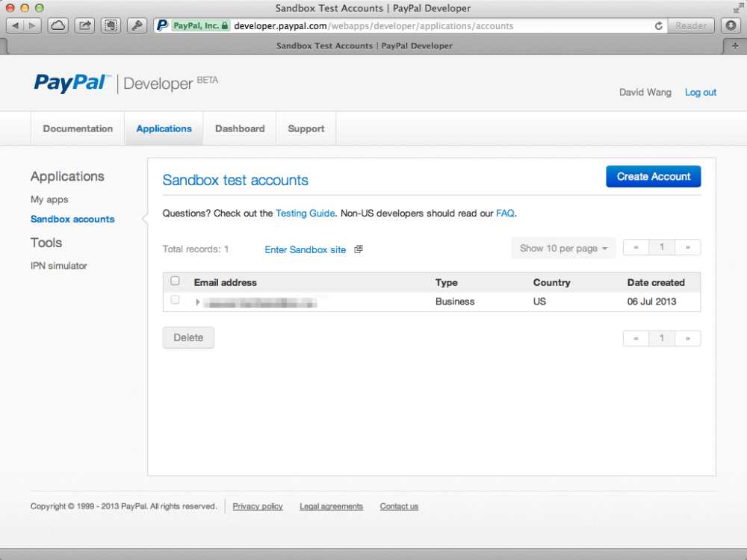Click the blurred email address in the row
The height and width of the screenshot is (560, 747).
pos(260,302)
